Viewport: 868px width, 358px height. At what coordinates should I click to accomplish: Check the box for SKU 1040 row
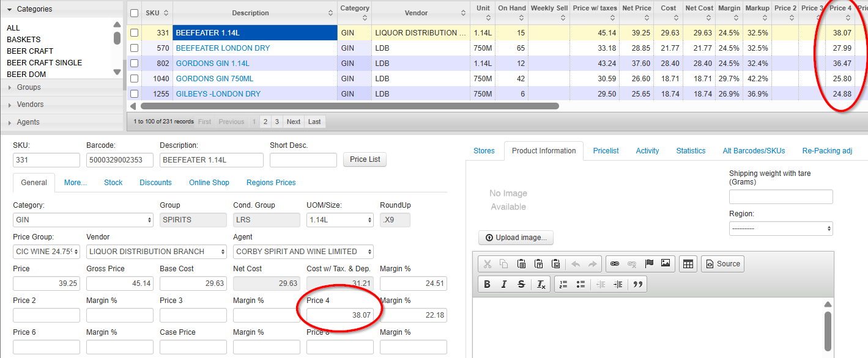135,79
